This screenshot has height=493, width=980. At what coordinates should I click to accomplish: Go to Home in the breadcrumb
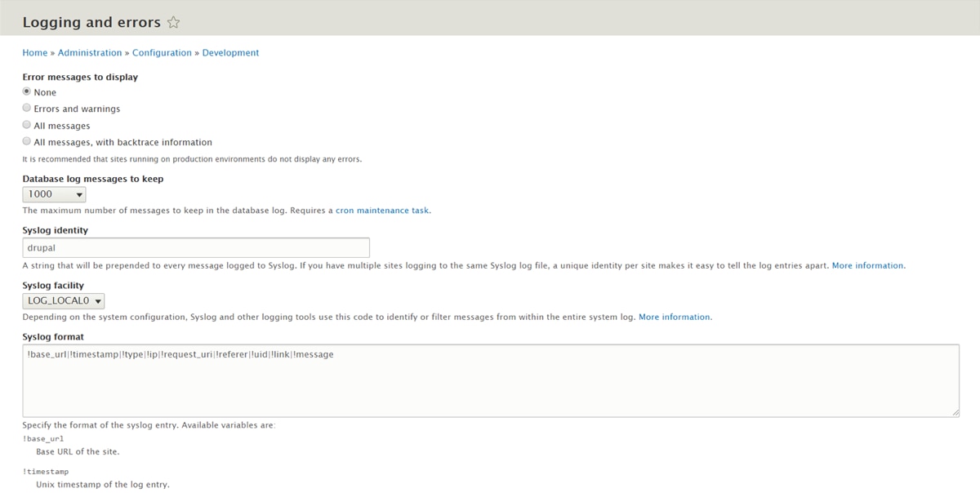[35, 53]
